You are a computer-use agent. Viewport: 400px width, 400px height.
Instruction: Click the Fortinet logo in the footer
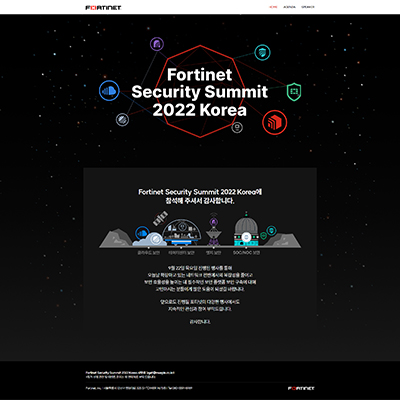[x=301, y=388]
